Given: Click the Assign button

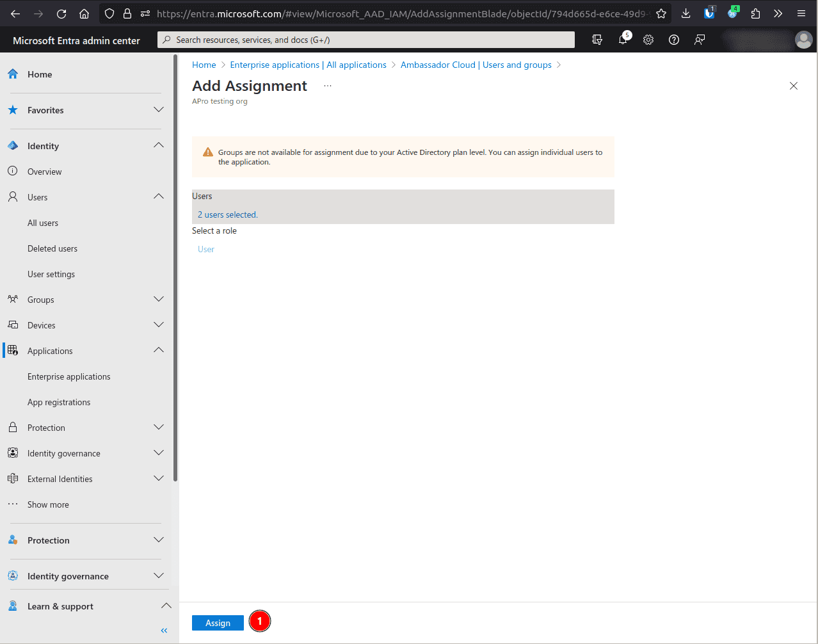Looking at the screenshot, I should (x=218, y=623).
